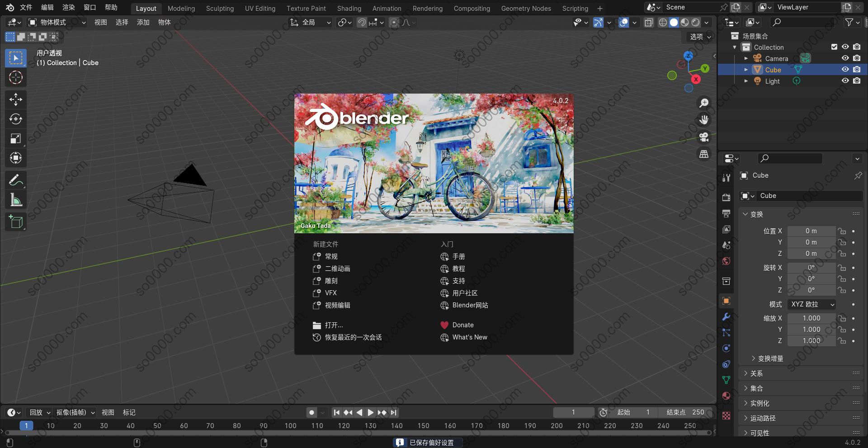
Task: Open the Render properties tab
Action: 726,198
